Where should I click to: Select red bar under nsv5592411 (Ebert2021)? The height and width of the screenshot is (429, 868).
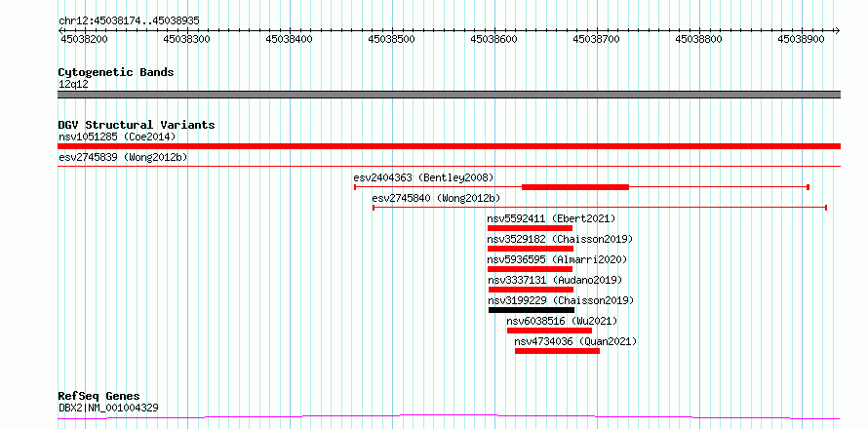point(530,228)
